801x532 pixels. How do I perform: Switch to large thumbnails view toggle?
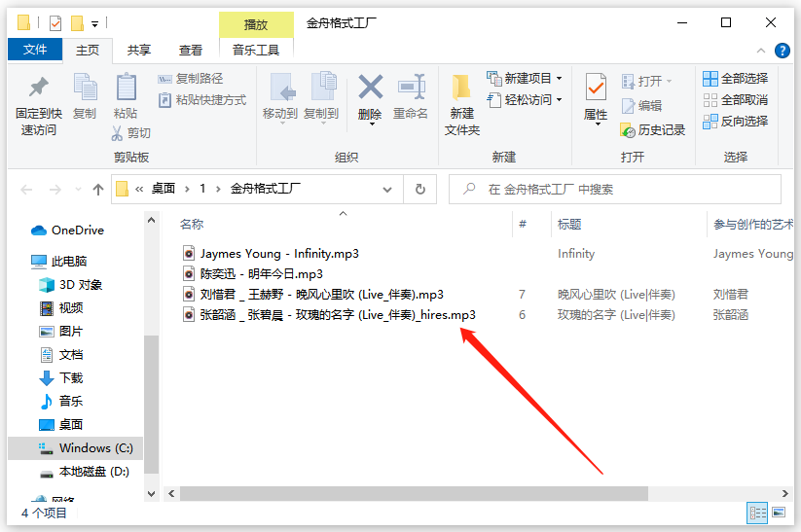click(779, 512)
